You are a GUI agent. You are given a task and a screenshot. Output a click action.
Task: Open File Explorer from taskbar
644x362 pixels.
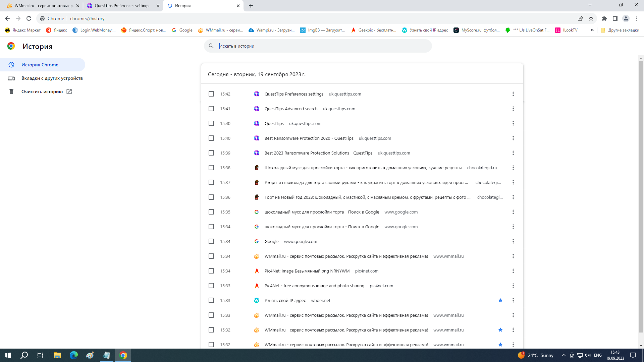57,355
